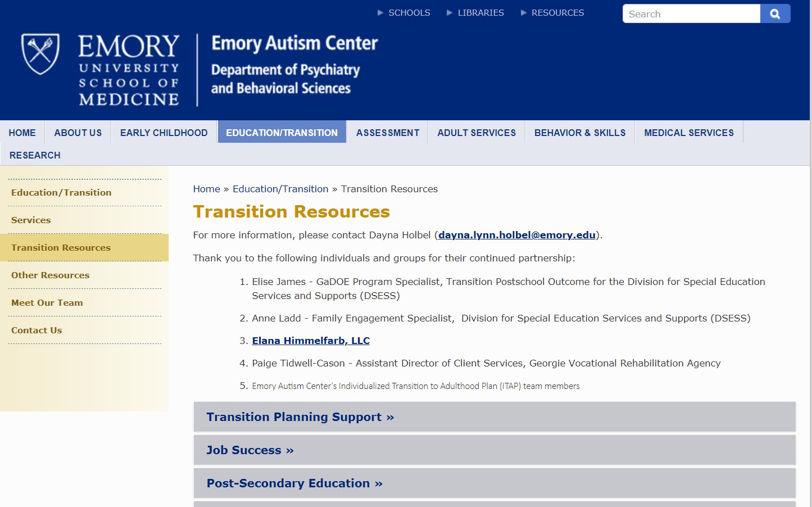Click the search magnifier icon button
This screenshot has width=812, height=507.
click(775, 13)
